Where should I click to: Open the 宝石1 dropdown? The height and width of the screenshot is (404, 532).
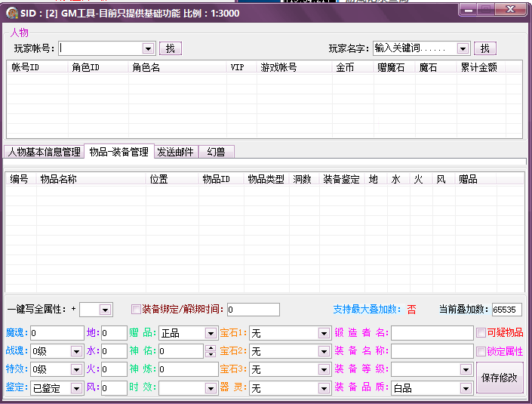point(324,333)
